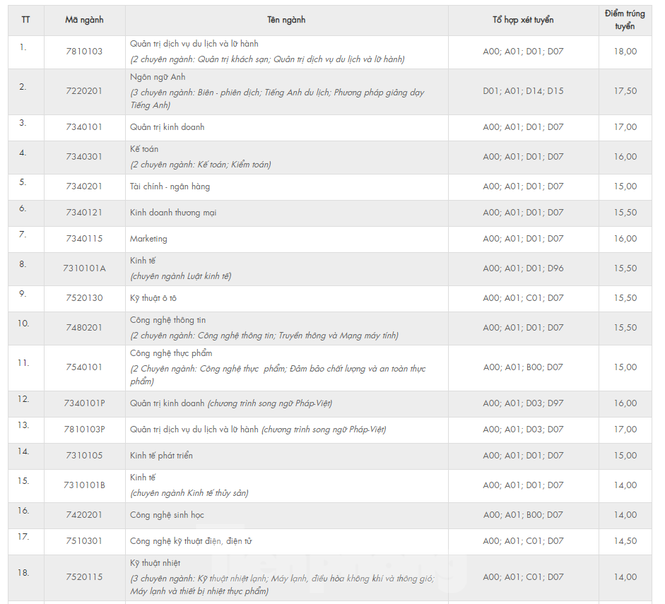This screenshot has width=665, height=604.
Task: Click the 'Ngôn ngữ Anh' major name
Action: pos(157,77)
